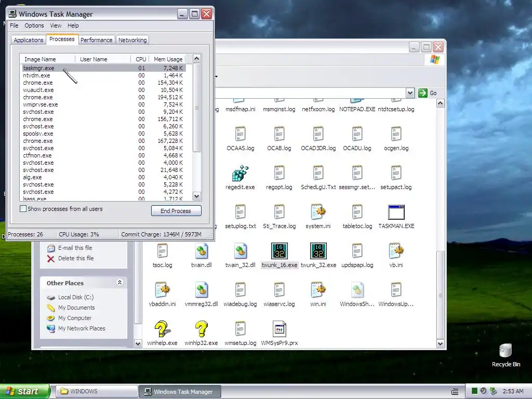Screen dimensions: 532x399
Task: Sort processes by User Name column
Action: (x=103, y=59)
